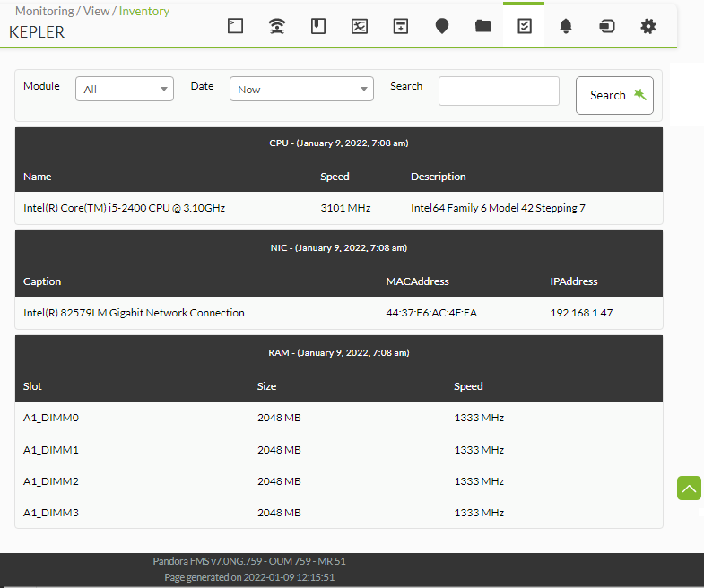Click the green scroll-to-top arrow button
This screenshot has width=704, height=588.
click(x=689, y=488)
